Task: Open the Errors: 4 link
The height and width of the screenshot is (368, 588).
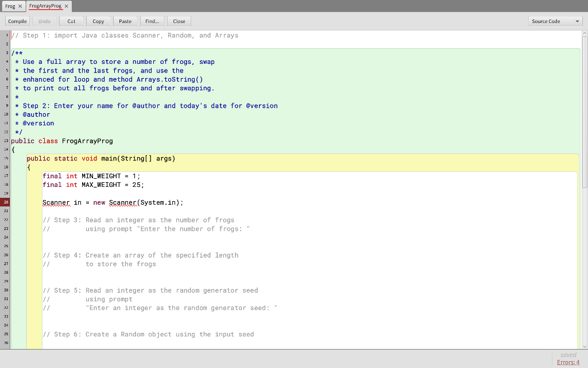Action: click(x=568, y=362)
